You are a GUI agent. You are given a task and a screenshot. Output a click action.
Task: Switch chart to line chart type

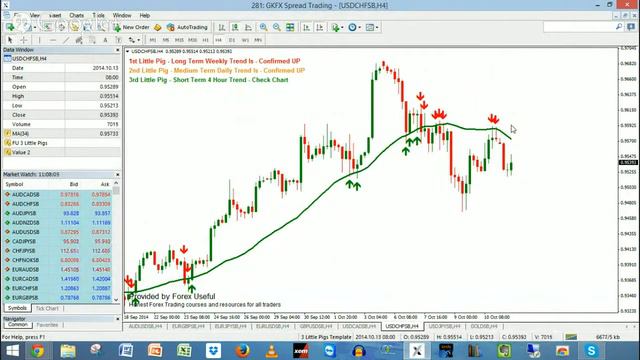coord(248,27)
